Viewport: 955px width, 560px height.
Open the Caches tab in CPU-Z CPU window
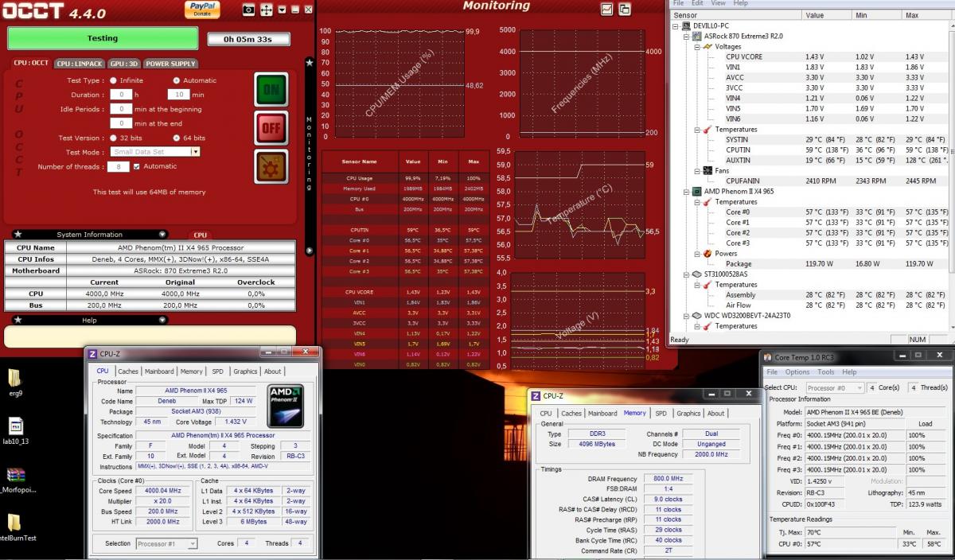coord(127,371)
